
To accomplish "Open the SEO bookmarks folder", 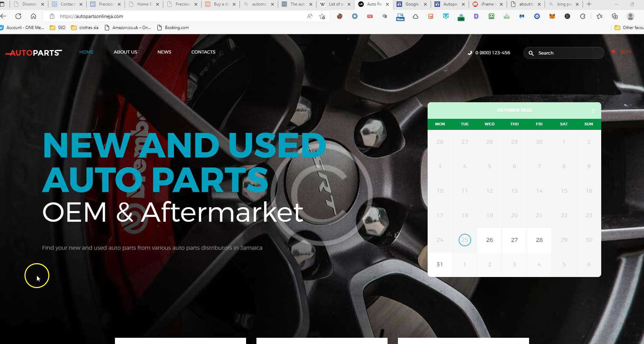I will (58, 28).
